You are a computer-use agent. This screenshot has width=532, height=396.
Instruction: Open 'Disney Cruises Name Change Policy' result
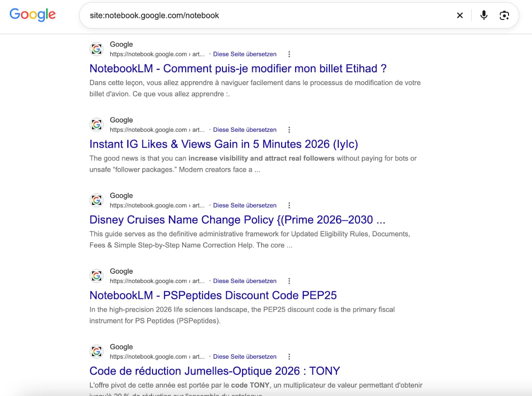click(x=237, y=220)
